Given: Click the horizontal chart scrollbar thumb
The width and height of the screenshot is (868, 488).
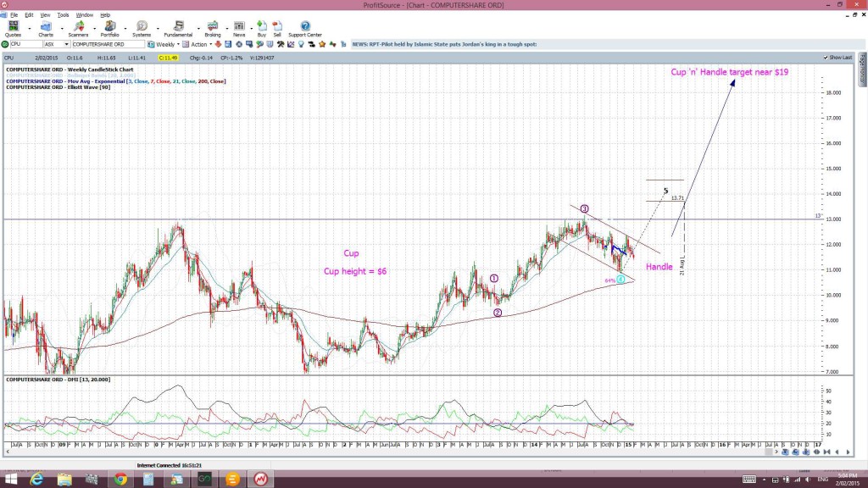Looking at the screenshot, I should (768, 452).
